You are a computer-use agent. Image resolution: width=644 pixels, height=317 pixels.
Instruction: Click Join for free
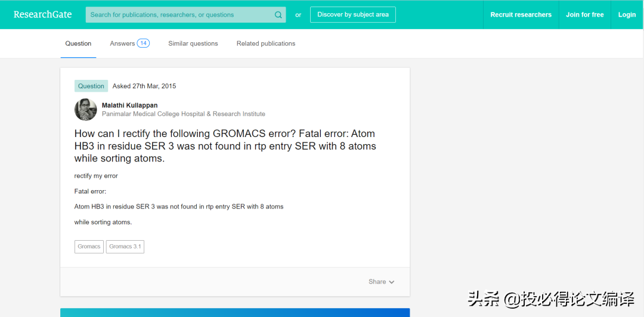pyautogui.click(x=584, y=15)
